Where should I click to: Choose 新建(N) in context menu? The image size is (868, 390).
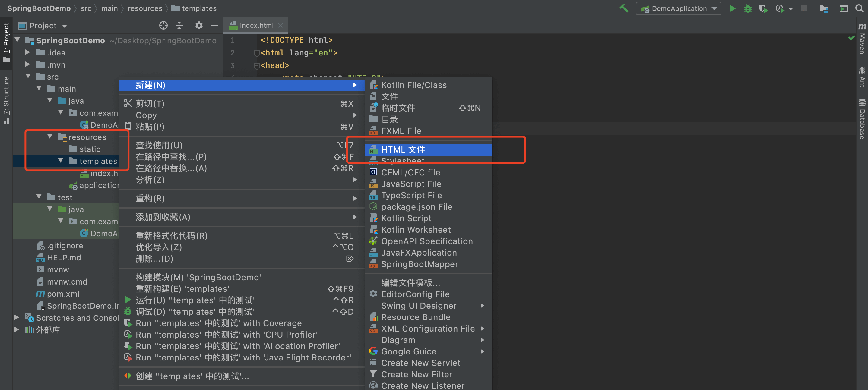pyautogui.click(x=242, y=85)
